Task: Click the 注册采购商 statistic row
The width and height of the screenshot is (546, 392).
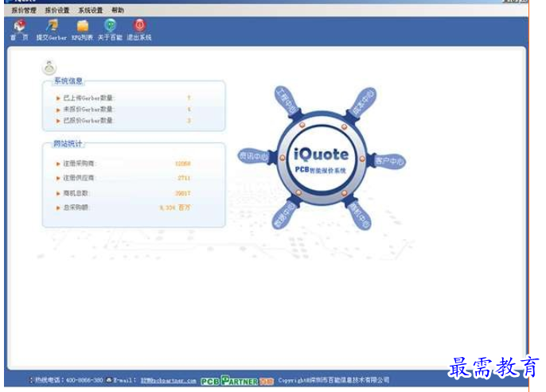Action: [123, 164]
